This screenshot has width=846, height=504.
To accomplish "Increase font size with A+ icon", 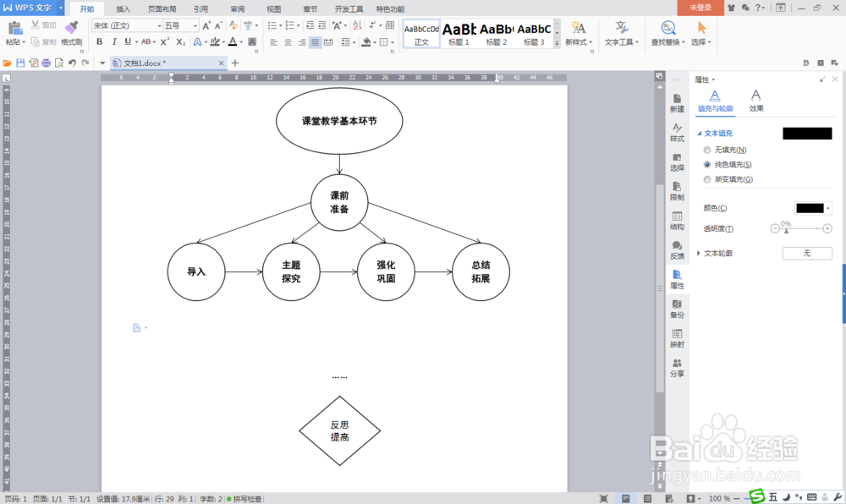I will [206, 26].
